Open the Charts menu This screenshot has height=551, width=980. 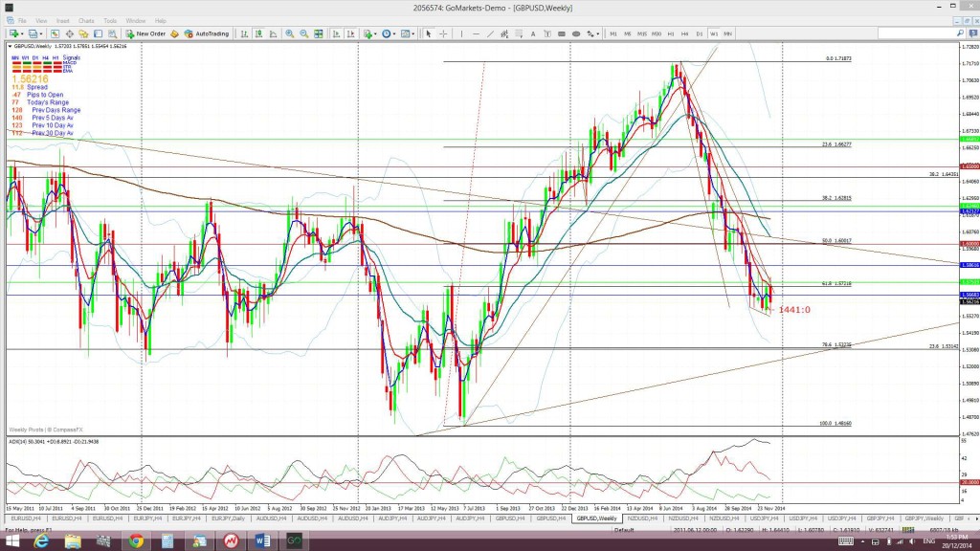pos(86,21)
